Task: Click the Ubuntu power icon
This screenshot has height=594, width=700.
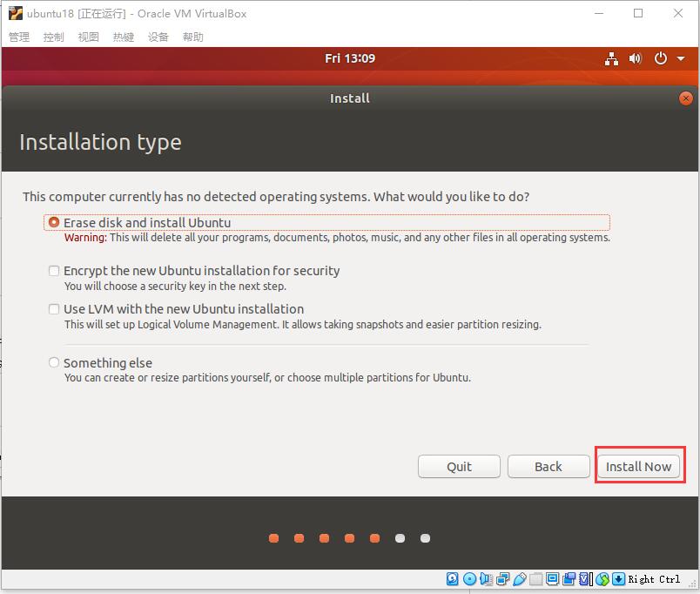Action: (x=661, y=58)
